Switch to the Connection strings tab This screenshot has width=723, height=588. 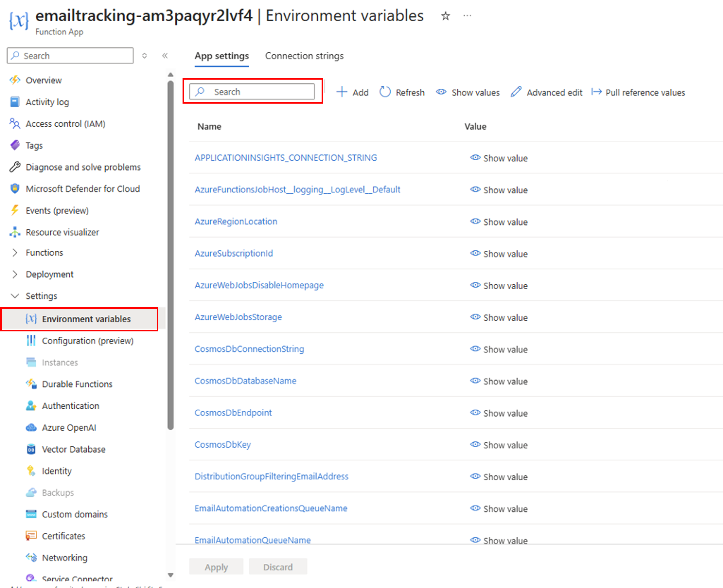pos(304,56)
